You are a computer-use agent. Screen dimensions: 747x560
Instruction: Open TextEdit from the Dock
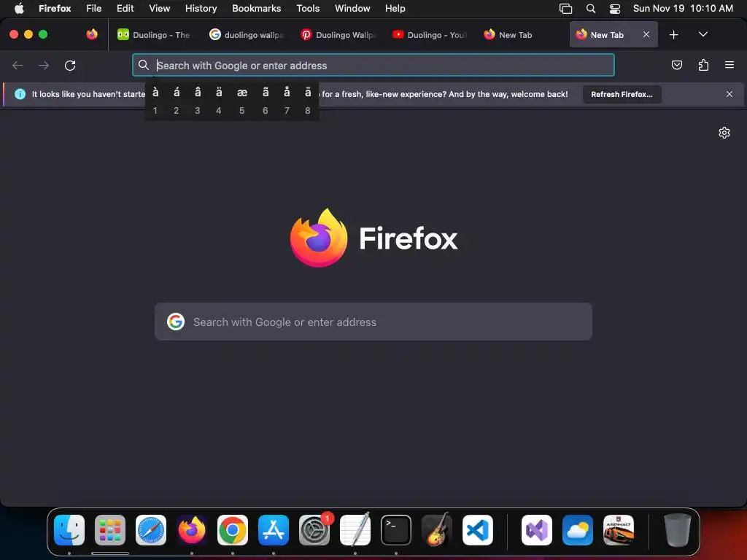click(355, 530)
